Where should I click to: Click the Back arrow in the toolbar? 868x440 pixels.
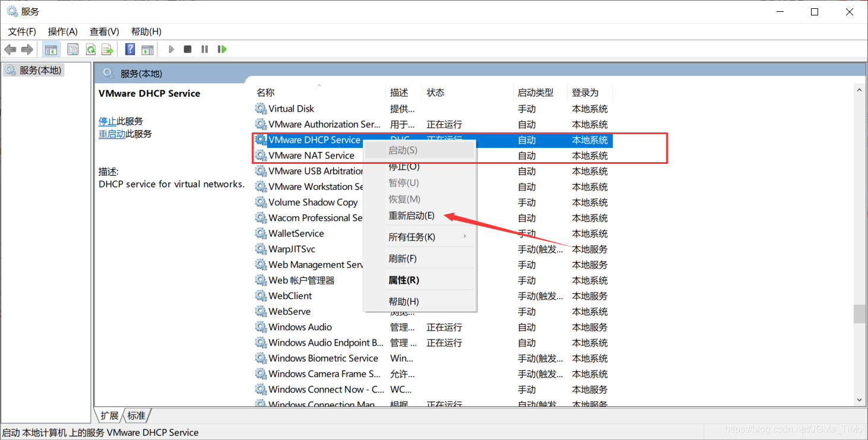point(10,49)
